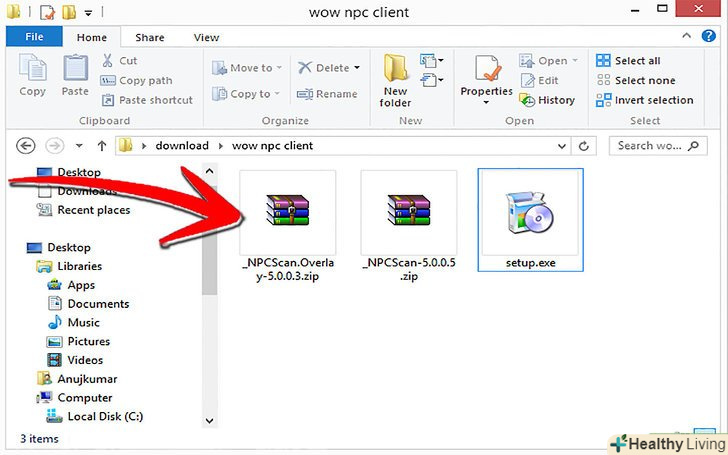Viewport: 728px width, 455px height.
Task: Select the setup.exe file
Action: (531, 220)
